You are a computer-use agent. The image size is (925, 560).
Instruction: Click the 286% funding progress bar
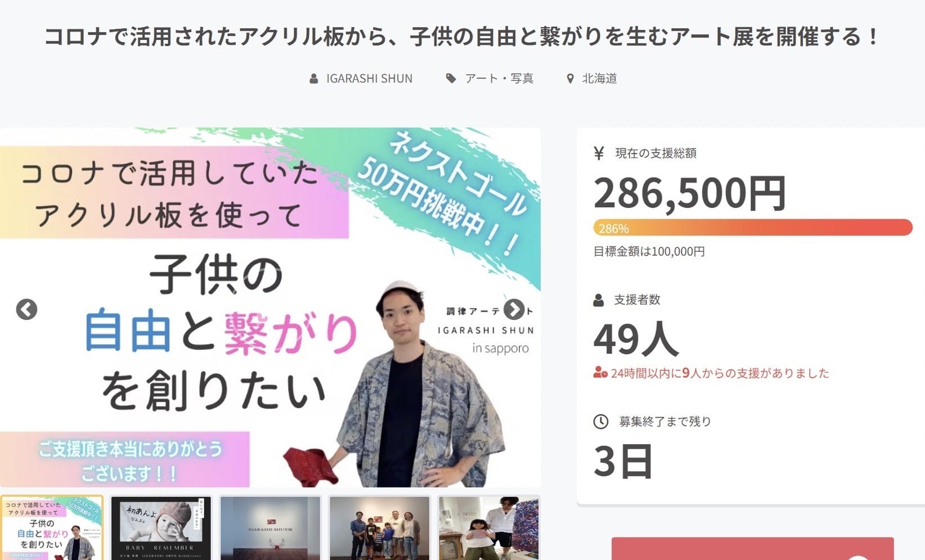753,228
